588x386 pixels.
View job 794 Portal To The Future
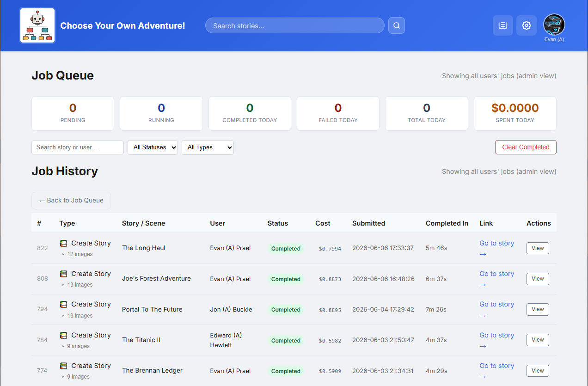point(538,309)
